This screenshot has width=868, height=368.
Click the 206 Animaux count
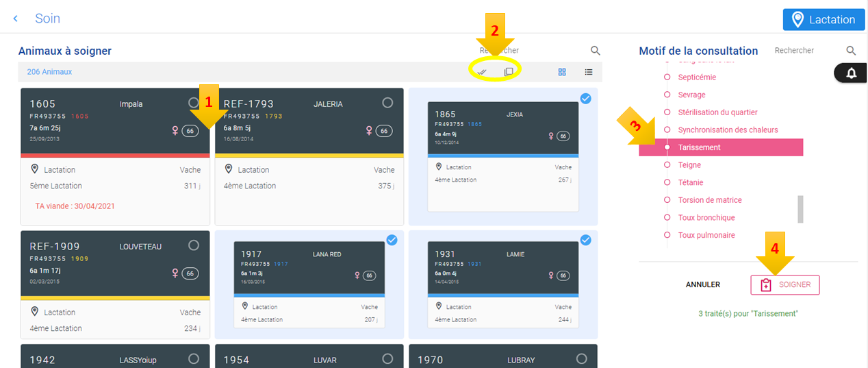[49, 72]
